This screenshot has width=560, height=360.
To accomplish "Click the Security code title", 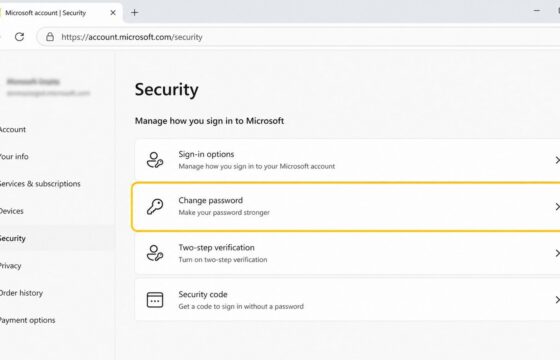I will pyautogui.click(x=203, y=294).
